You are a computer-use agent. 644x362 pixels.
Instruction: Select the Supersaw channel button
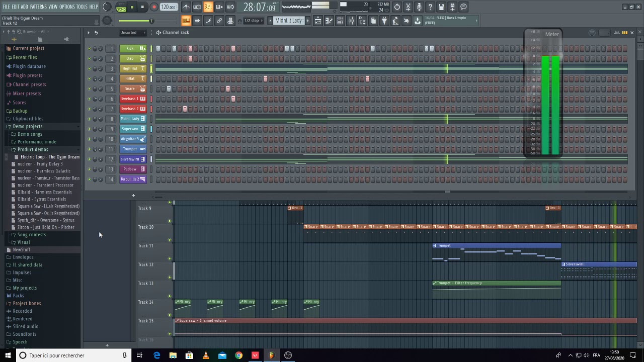coord(133,129)
